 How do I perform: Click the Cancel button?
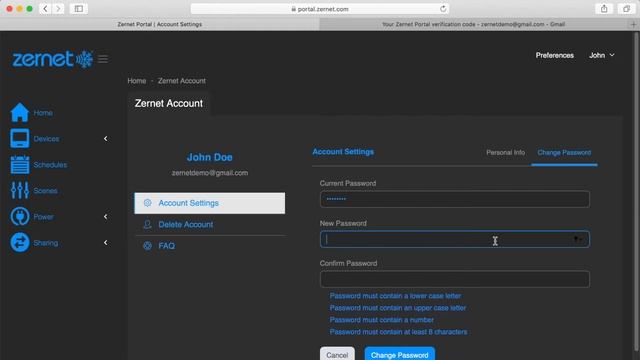tap(337, 354)
